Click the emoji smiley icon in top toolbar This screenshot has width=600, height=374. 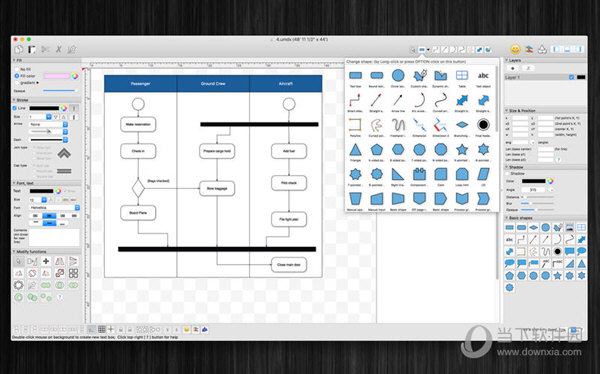tap(515, 49)
